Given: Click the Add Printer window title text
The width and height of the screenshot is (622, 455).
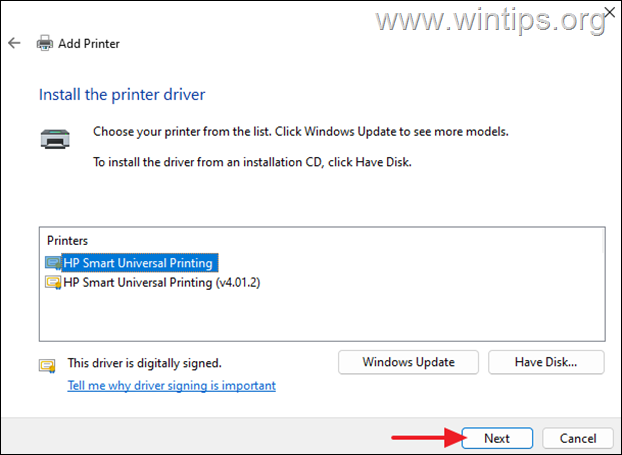Looking at the screenshot, I should coord(92,44).
